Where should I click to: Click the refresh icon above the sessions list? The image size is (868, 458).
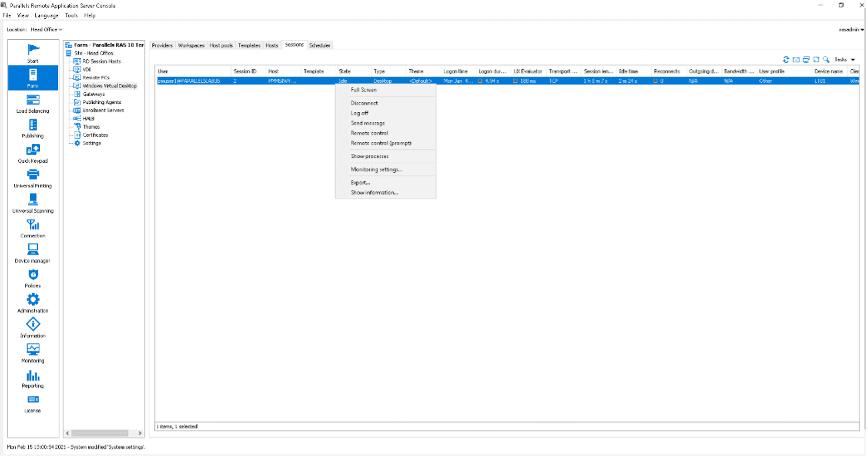pyautogui.click(x=787, y=59)
